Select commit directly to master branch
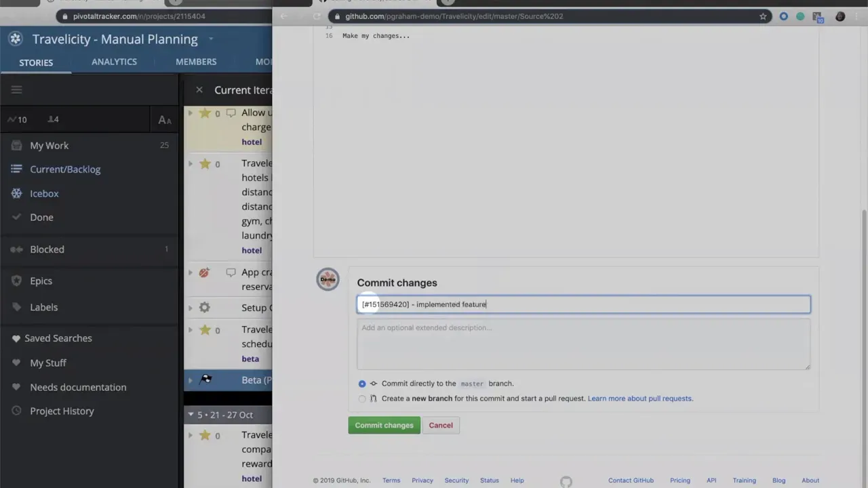The image size is (868, 488). pos(362,383)
